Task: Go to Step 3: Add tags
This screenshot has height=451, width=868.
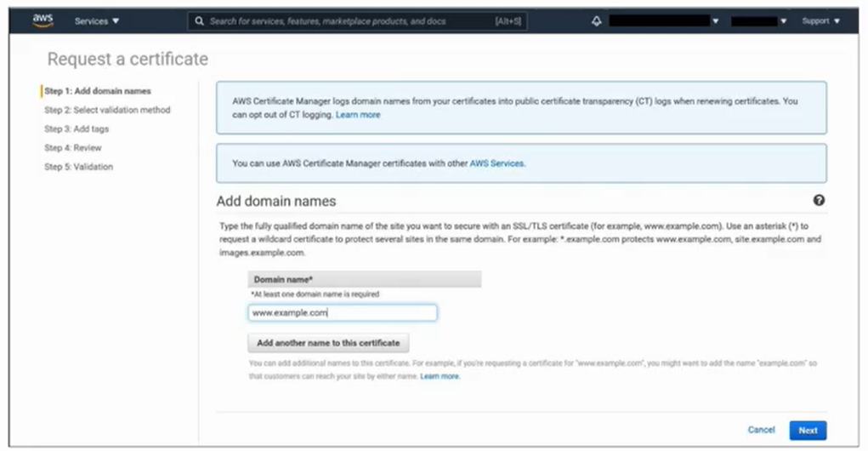Action: (77, 128)
